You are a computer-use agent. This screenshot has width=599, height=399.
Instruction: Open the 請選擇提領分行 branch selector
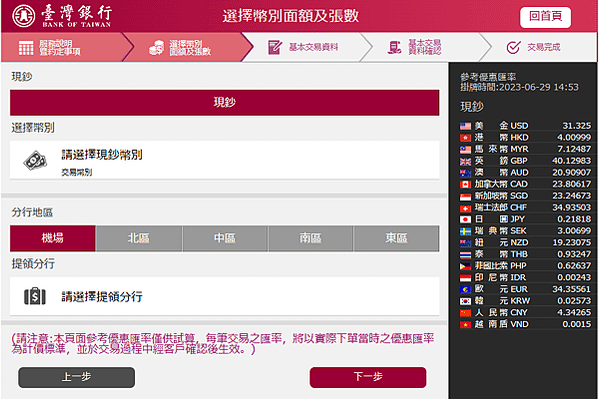[225, 296]
